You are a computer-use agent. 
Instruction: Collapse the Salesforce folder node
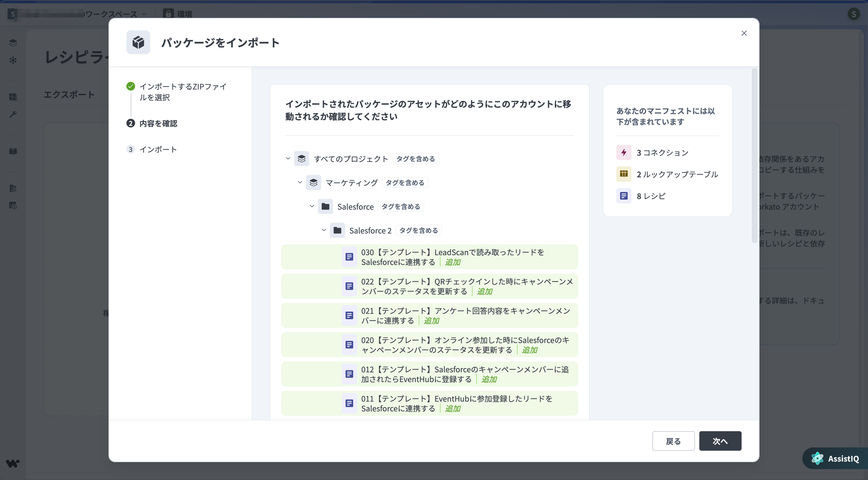point(312,206)
